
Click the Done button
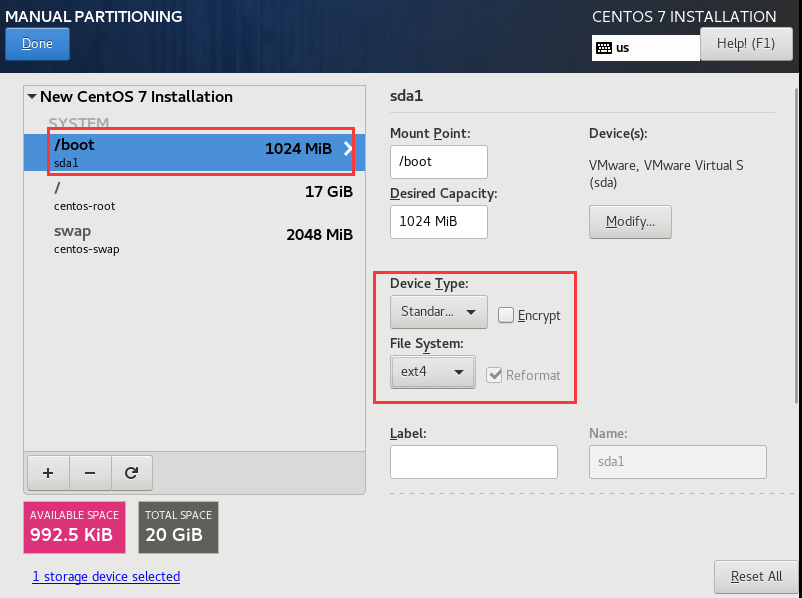pyautogui.click(x=37, y=44)
